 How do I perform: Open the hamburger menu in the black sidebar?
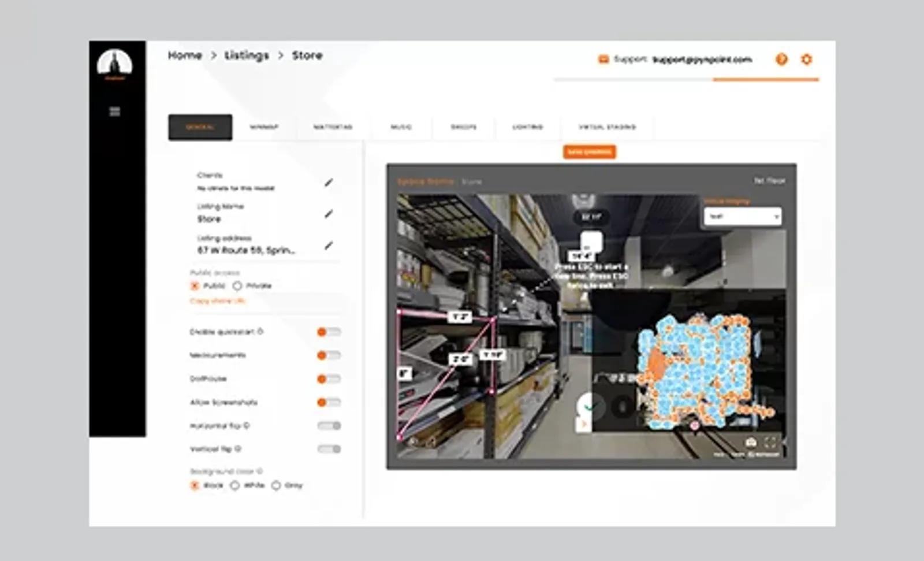pos(115,112)
